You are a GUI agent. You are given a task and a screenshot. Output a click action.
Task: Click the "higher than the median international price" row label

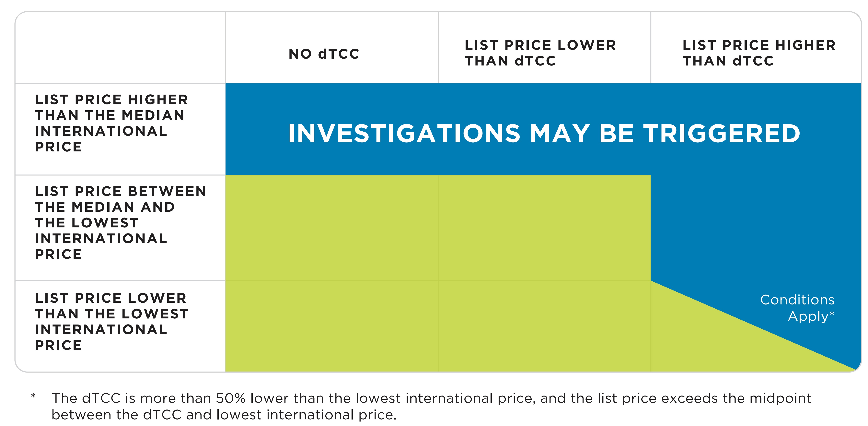(111, 123)
